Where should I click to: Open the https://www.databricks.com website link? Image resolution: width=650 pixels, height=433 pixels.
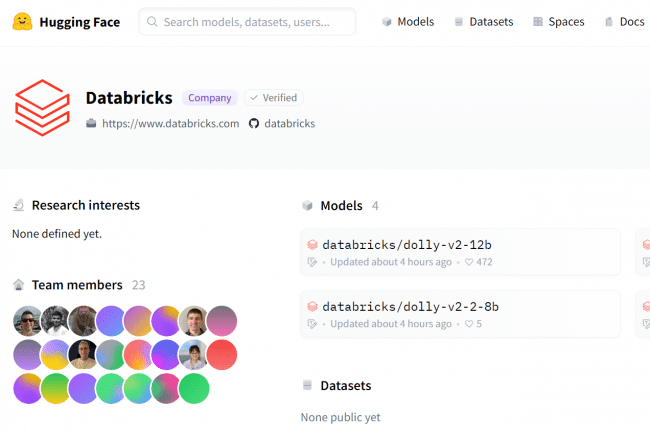pos(170,124)
